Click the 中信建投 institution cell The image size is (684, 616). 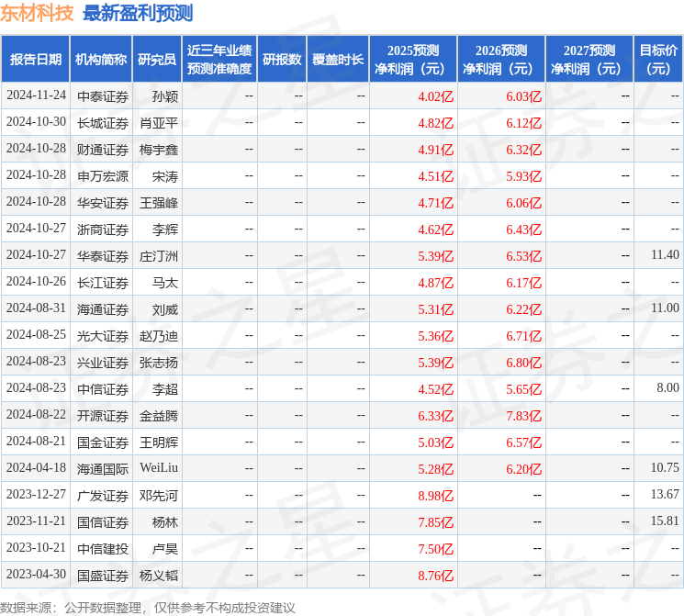pyautogui.click(x=103, y=549)
